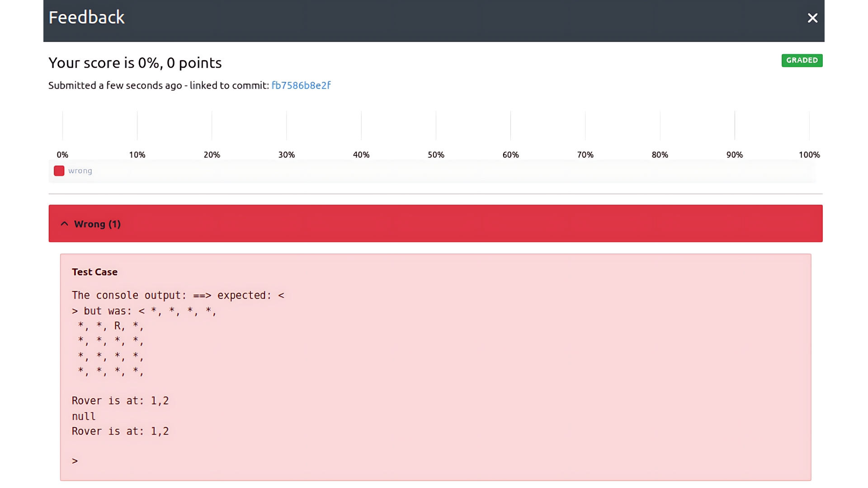Collapse the Wrong (1) chevron arrow
This screenshot has width=868, height=488.
[65, 224]
